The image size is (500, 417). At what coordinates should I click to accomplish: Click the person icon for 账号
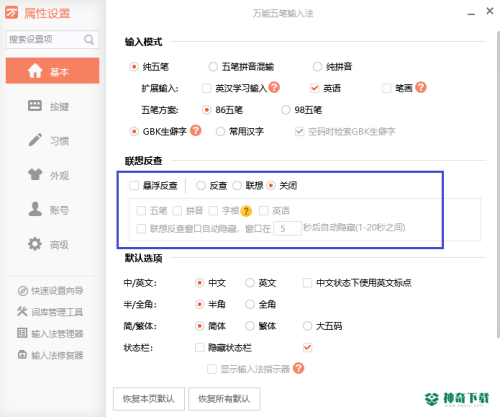[x=35, y=209]
